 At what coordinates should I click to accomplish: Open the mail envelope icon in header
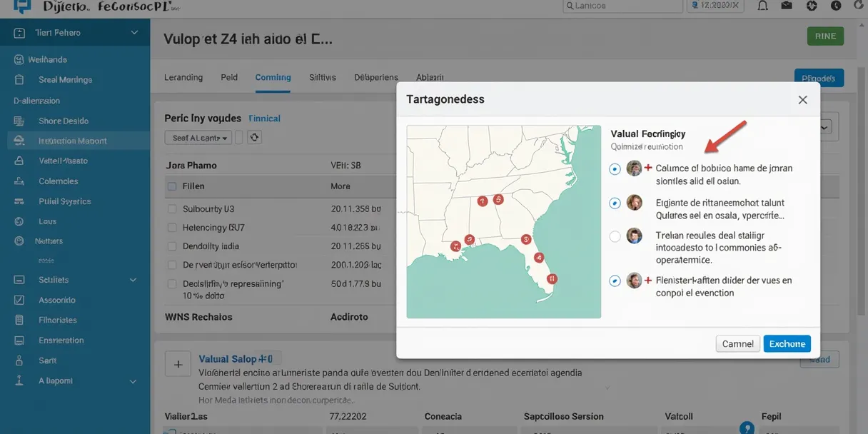pos(787,6)
